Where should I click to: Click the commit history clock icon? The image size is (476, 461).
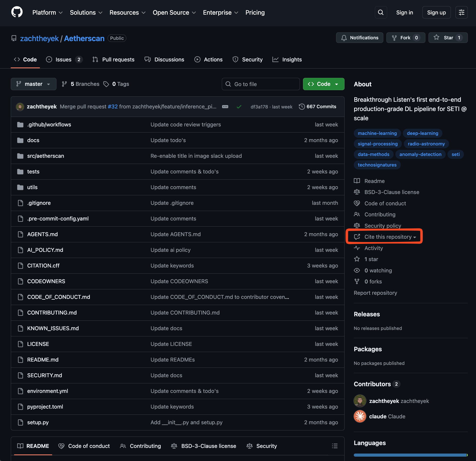302,107
